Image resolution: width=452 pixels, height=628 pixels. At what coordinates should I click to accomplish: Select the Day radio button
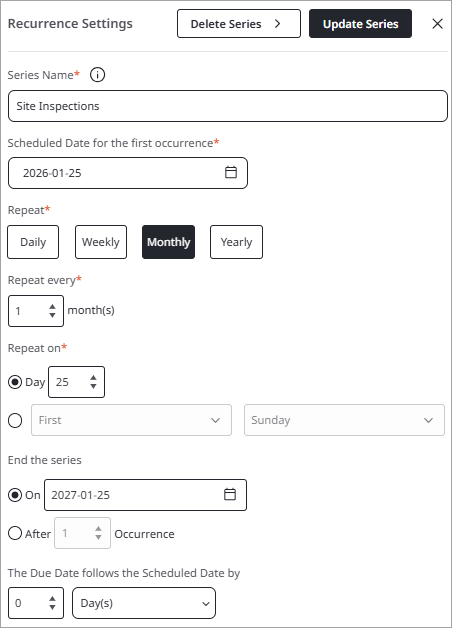pos(15,382)
